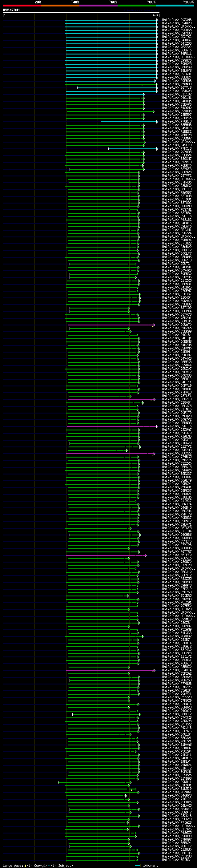The height and width of the screenshot is (868, 197).
Task: Select hit UniRef100_Q8KER8
Action: (177, 135)
